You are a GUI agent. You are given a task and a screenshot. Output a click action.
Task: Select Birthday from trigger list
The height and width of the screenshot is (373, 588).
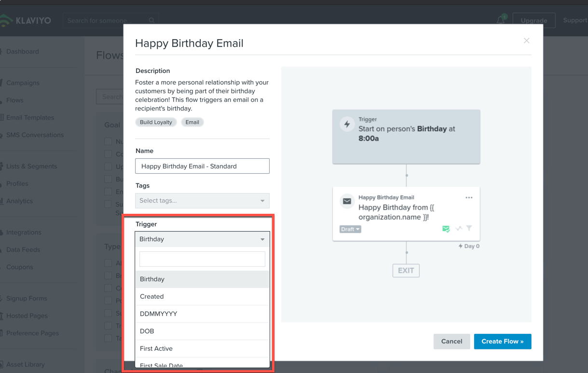tap(202, 279)
